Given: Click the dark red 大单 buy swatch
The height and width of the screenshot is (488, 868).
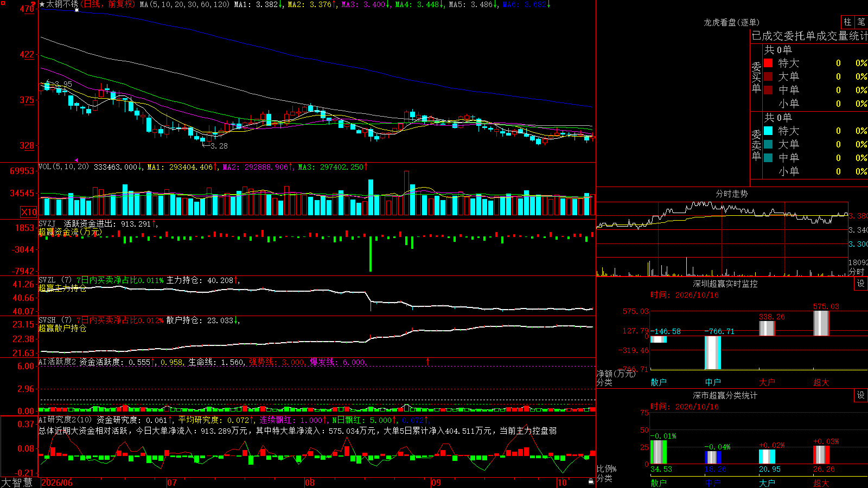Looking at the screenshot, I should [768, 76].
